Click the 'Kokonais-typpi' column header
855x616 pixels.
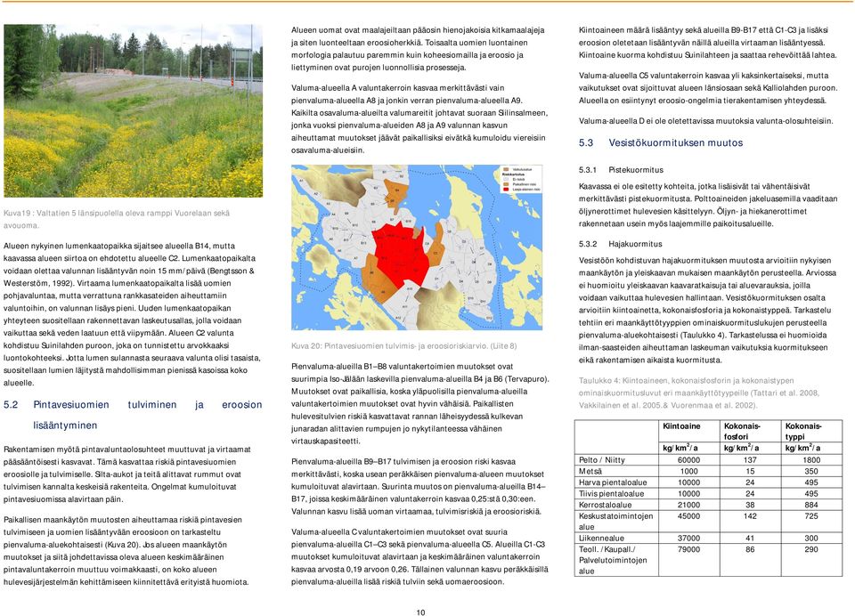coord(803,431)
